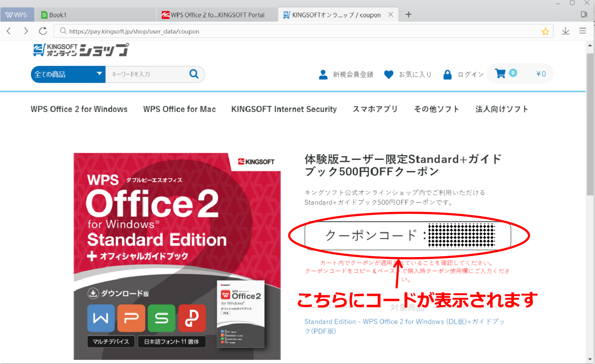Switch to the WPS Office 2 KINGSOFT Portal tab

[x=217, y=15]
